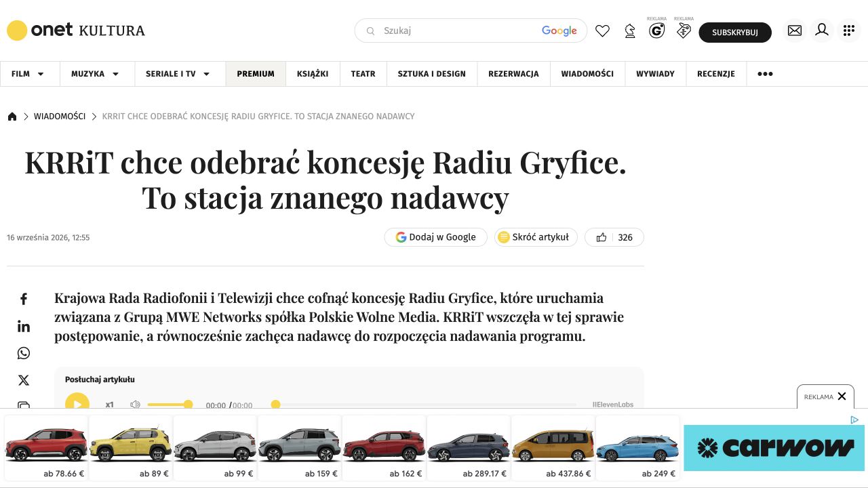The width and height of the screenshot is (868, 488).
Task: Mute the article audio speaker icon
Action: point(135,405)
